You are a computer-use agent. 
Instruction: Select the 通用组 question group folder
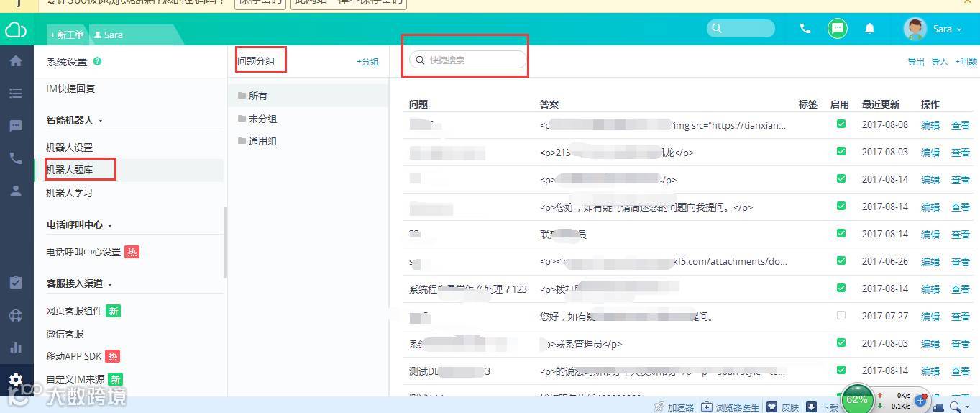pos(257,141)
